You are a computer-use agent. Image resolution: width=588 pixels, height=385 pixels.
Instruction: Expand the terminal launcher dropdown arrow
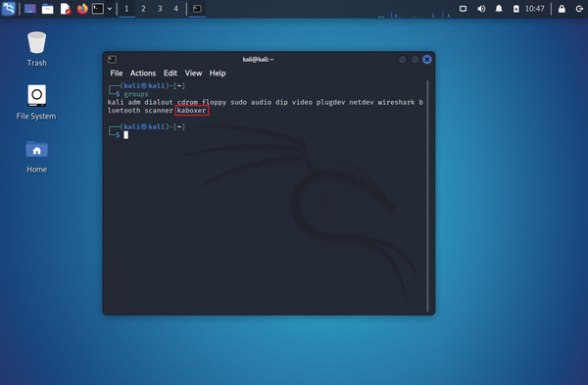(x=110, y=9)
